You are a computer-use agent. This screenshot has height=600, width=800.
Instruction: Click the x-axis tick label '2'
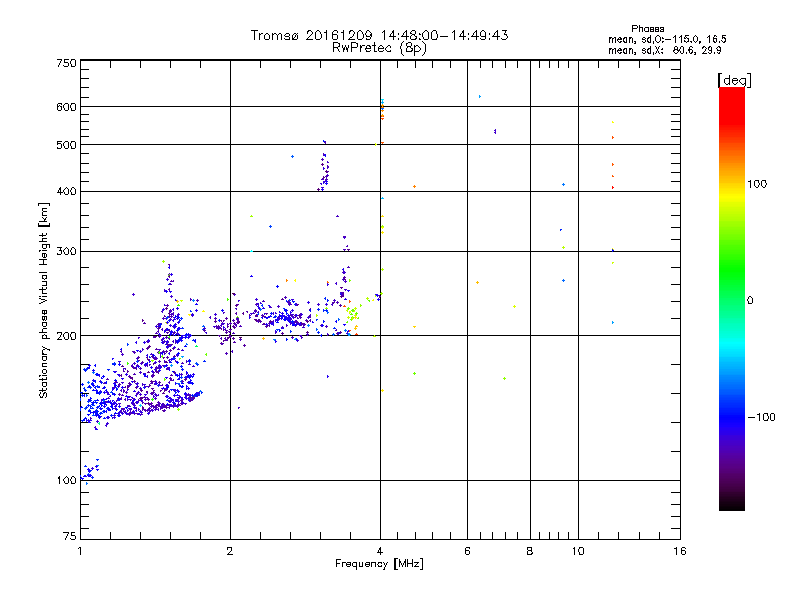230,551
